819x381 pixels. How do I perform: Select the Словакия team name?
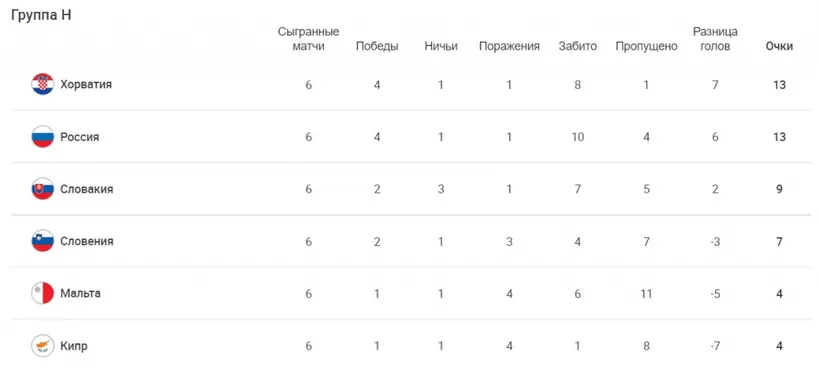click(86, 189)
